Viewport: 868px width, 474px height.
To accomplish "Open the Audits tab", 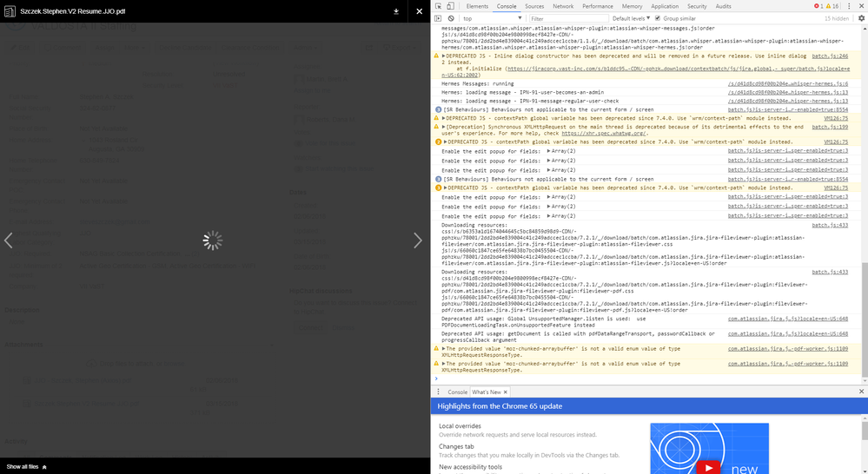I will 724,6.
